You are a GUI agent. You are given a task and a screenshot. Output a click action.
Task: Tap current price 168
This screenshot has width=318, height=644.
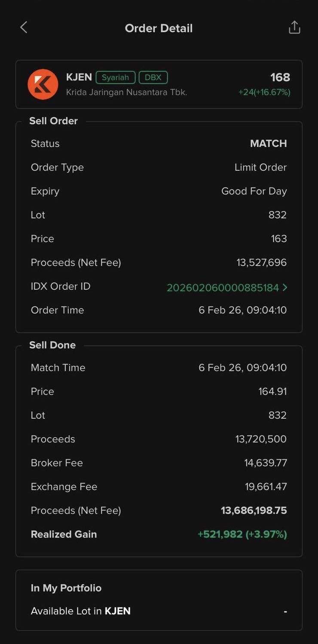[280, 77]
